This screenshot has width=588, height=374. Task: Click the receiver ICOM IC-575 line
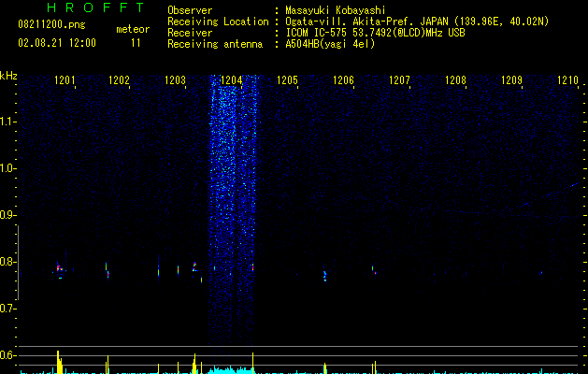375,33
